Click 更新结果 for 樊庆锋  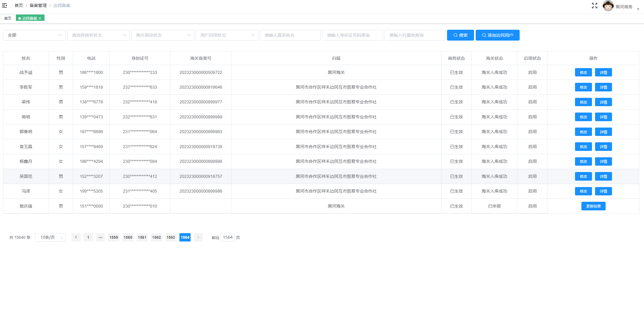(x=593, y=206)
